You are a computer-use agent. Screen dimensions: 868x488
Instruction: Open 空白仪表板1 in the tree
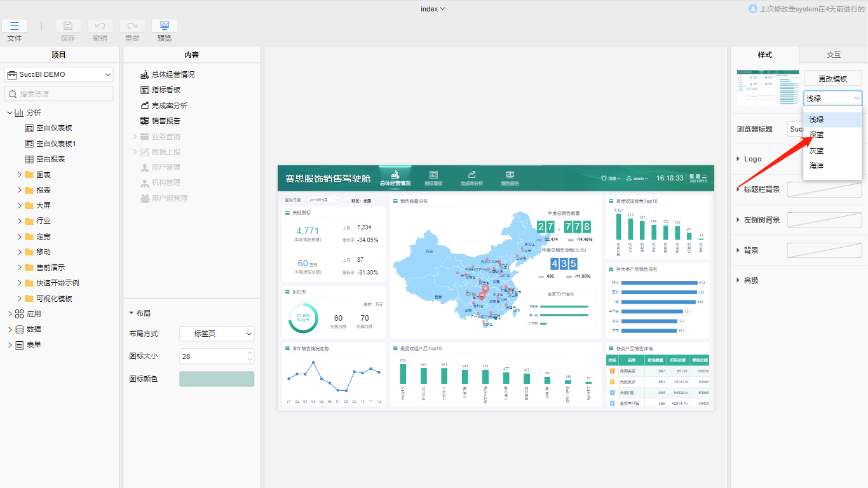(56, 144)
